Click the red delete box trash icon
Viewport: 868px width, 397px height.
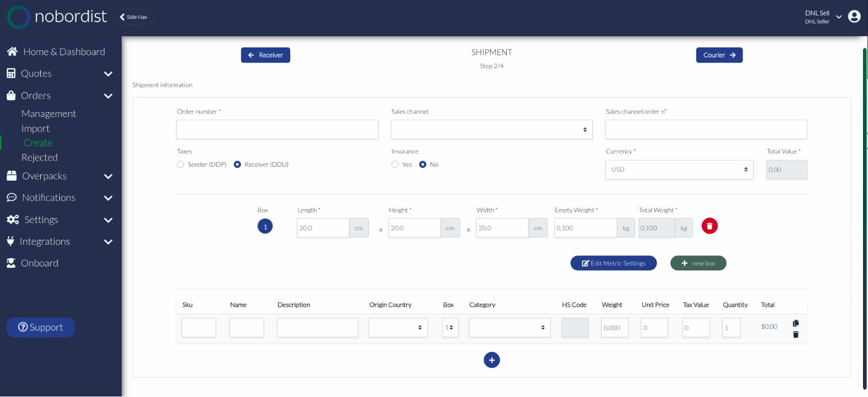pyautogui.click(x=709, y=226)
